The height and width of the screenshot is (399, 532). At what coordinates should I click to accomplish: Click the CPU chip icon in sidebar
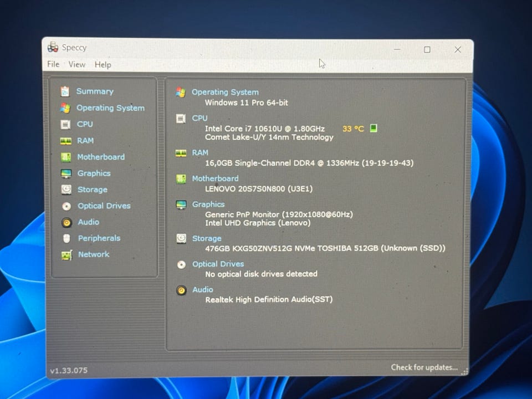click(65, 125)
